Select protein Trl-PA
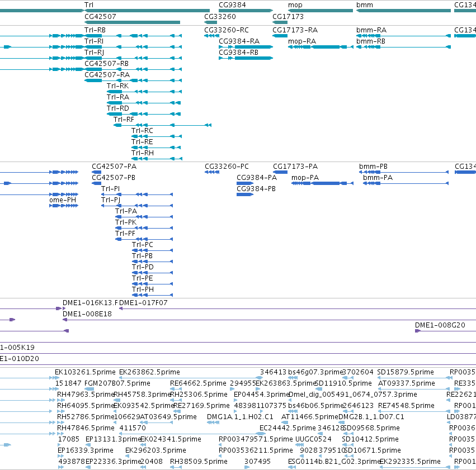Image resolution: width=476 pixels, height=470 pixels. 126,211
